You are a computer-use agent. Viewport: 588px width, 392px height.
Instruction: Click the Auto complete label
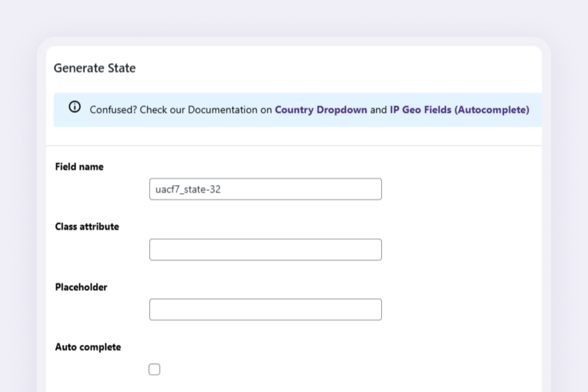click(88, 347)
